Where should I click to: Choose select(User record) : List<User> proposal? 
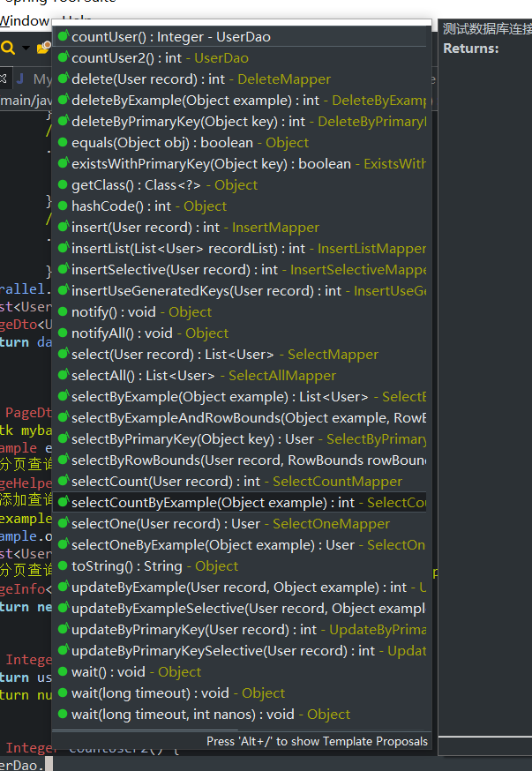pyautogui.click(x=239, y=354)
